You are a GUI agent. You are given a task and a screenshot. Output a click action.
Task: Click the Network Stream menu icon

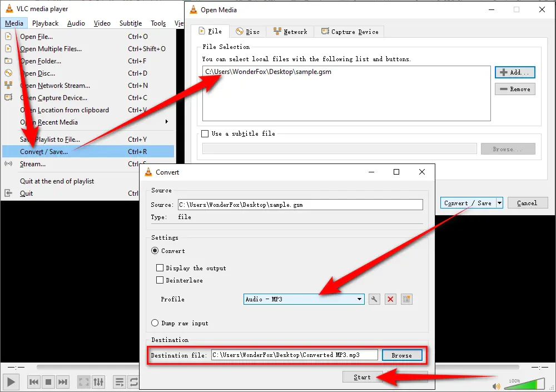pos(8,85)
